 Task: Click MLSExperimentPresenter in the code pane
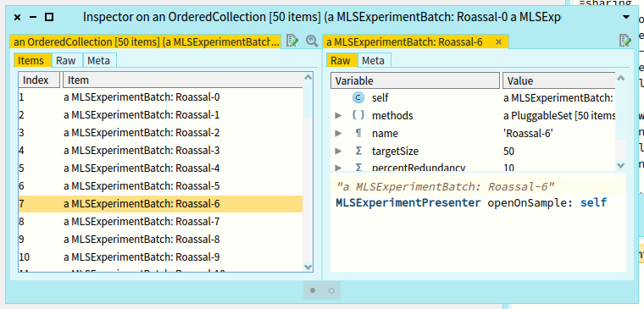pos(408,202)
